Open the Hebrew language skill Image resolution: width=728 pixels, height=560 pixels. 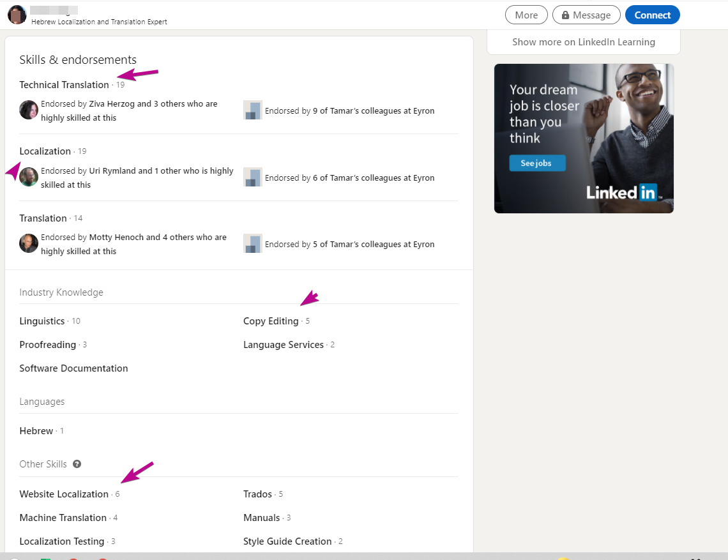[x=36, y=431]
